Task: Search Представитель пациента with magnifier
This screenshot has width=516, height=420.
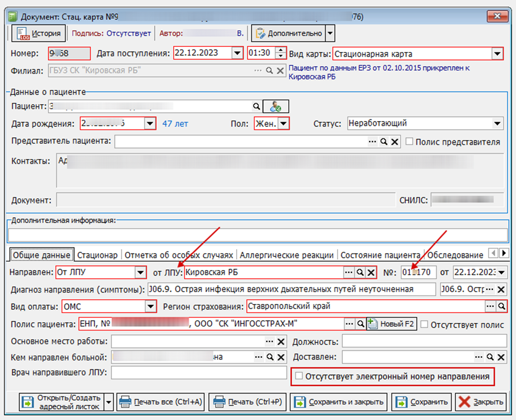Action: tap(384, 142)
